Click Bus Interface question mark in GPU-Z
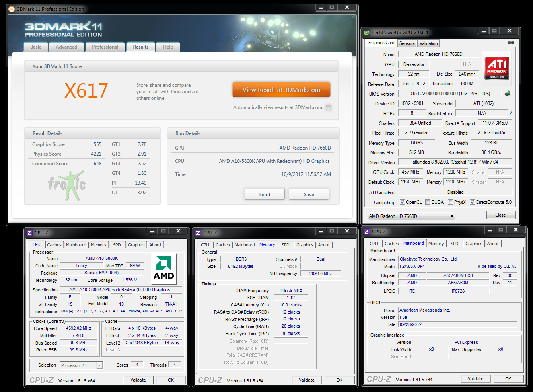The width and height of the screenshot is (533, 392). click(511, 113)
